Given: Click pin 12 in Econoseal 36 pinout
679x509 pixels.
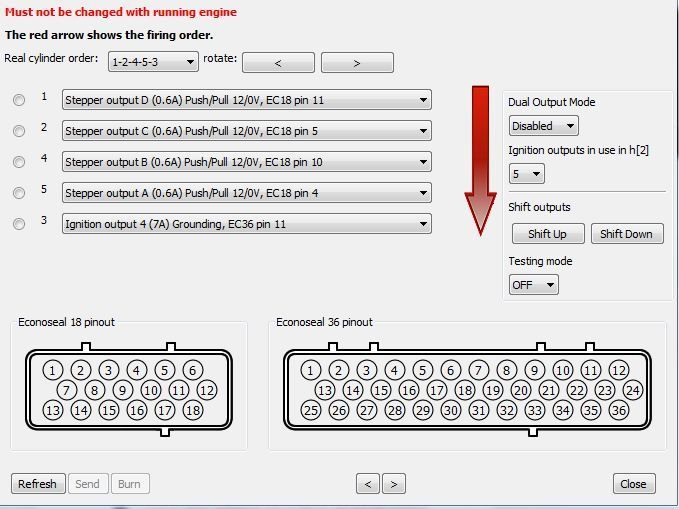Looking at the screenshot, I should 619,370.
